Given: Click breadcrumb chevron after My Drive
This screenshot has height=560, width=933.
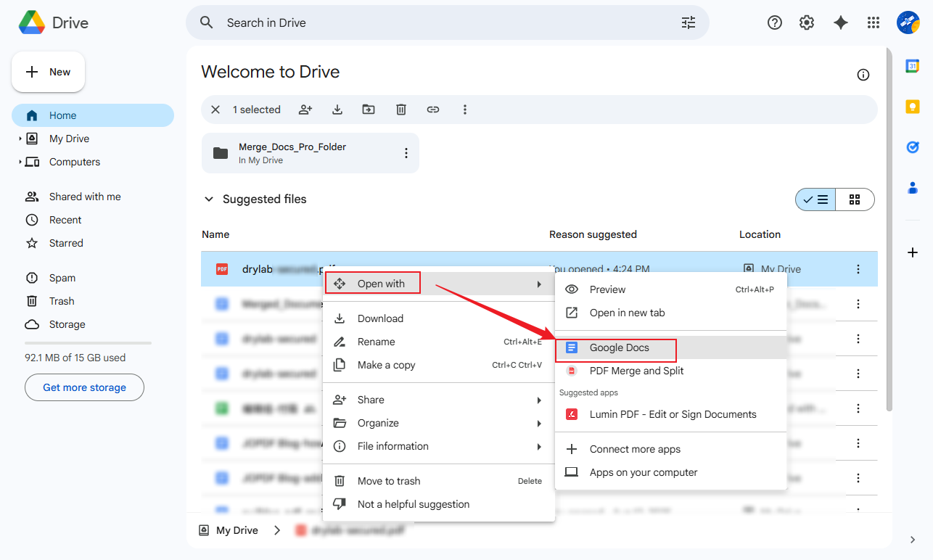Looking at the screenshot, I should 277,530.
